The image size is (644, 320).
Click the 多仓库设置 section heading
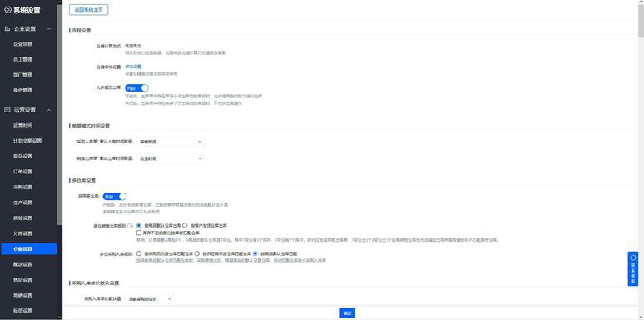click(x=84, y=181)
